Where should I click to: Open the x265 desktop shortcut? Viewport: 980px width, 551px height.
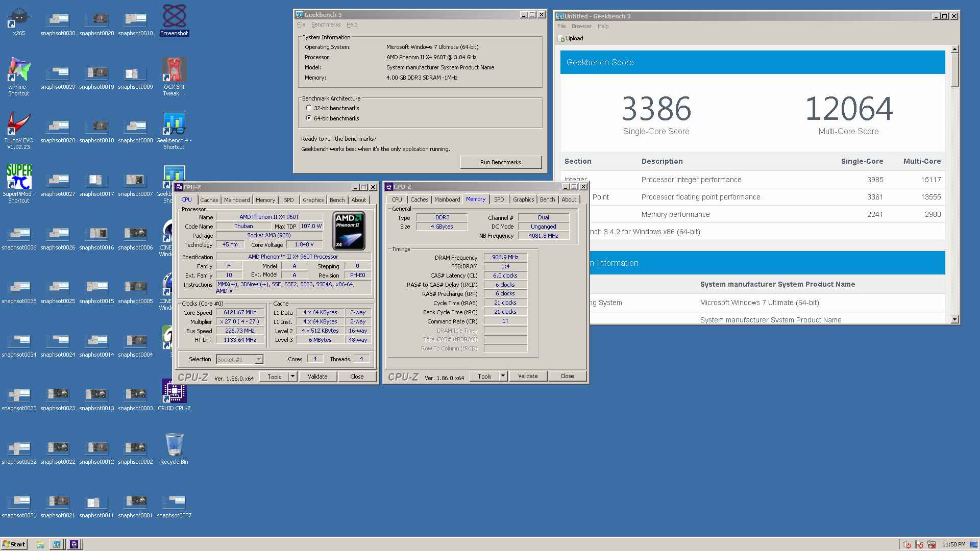19,21
